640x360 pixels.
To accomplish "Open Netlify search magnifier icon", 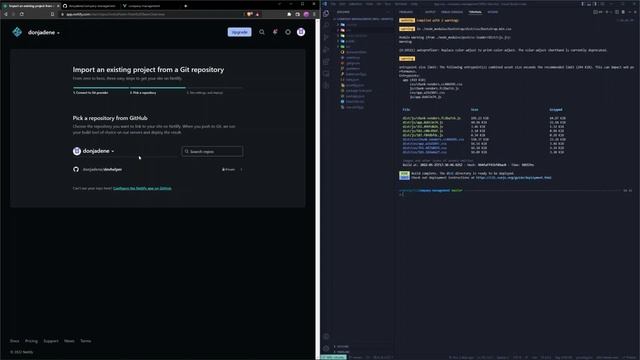I will tap(262, 32).
